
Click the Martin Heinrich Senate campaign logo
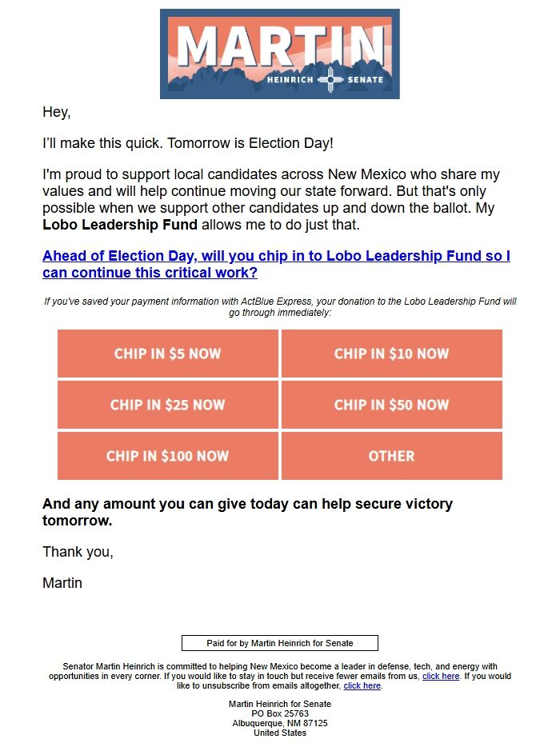click(279, 52)
